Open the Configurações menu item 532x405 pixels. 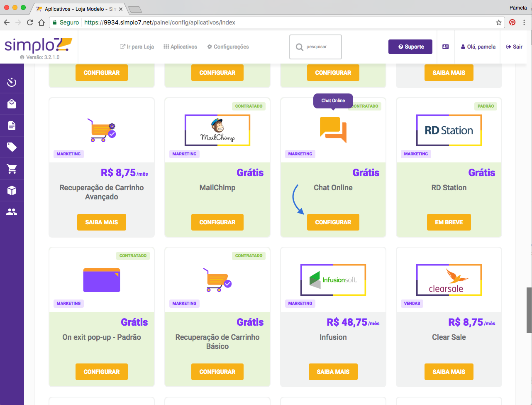[228, 47]
